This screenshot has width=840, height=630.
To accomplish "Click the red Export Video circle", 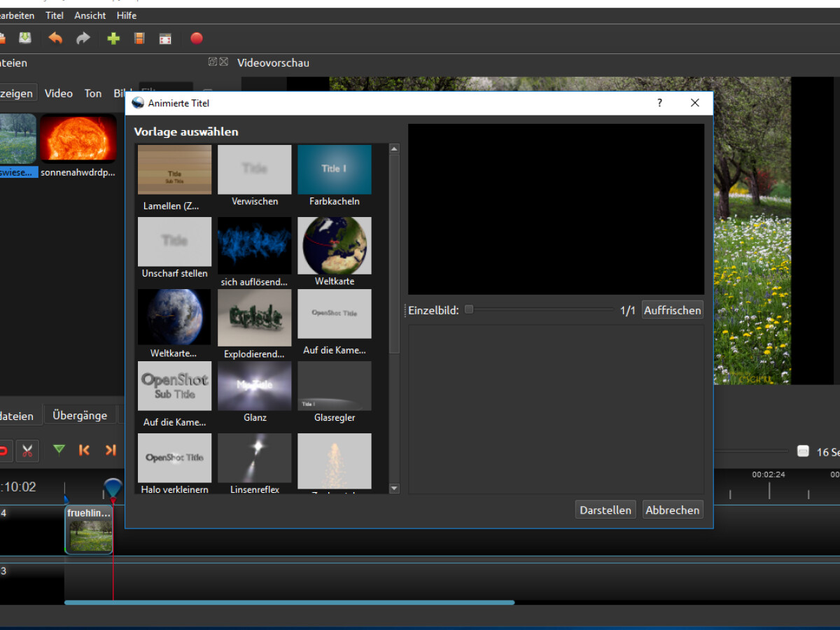I will coord(197,38).
